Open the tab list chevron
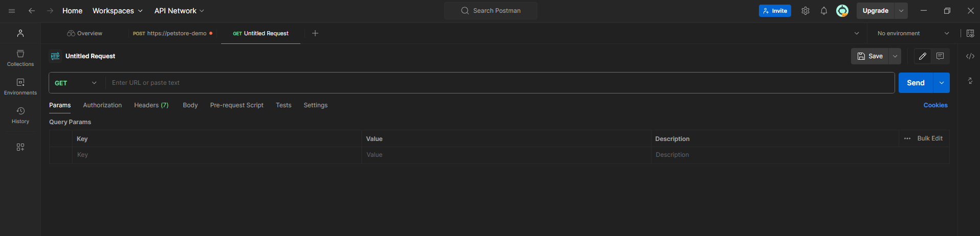This screenshot has height=236, width=980. tap(857, 33)
